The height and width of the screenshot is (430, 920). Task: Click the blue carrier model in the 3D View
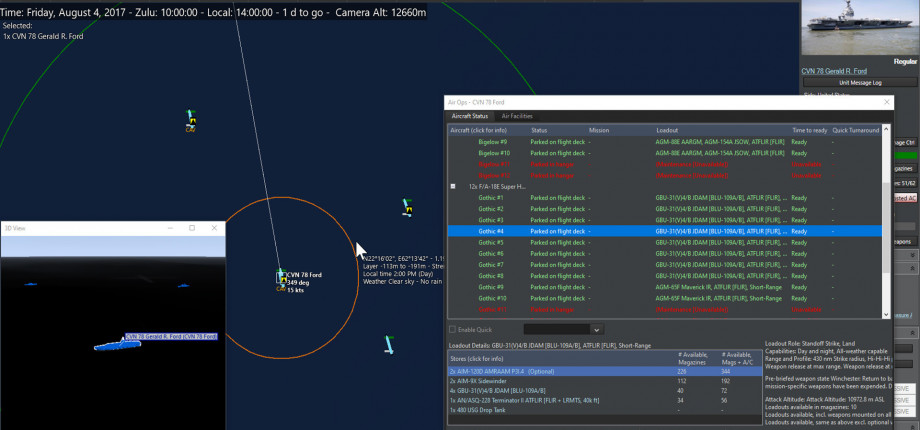pos(117,346)
